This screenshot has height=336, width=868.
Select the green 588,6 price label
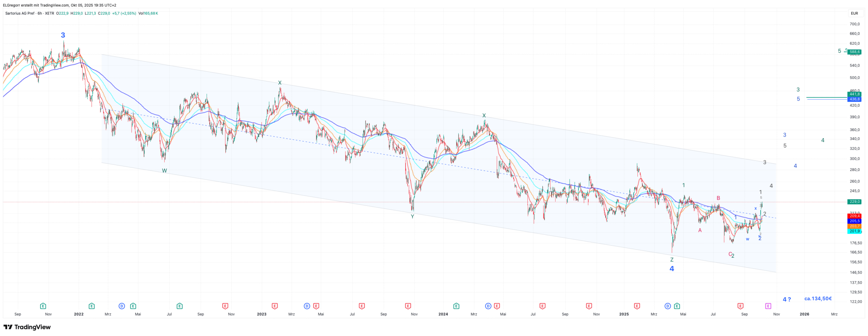click(854, 52)
